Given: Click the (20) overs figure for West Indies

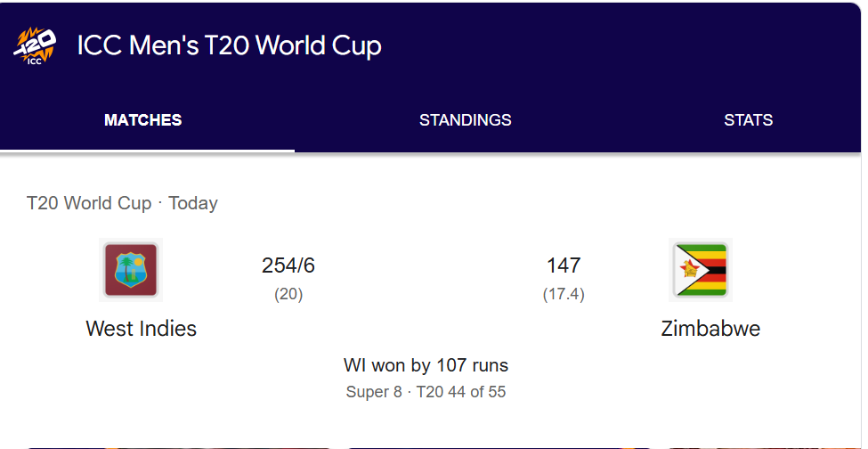Looking at the screenshot, I should coord(288,294).
